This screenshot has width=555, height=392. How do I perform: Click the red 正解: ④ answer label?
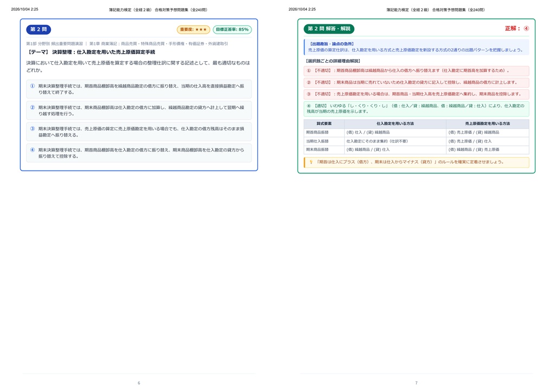(517, 28)
